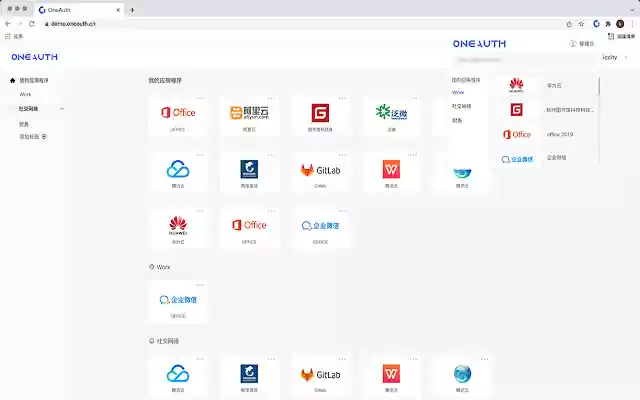
Task: Go back to the previous page
Action: (x=8, y=24)
